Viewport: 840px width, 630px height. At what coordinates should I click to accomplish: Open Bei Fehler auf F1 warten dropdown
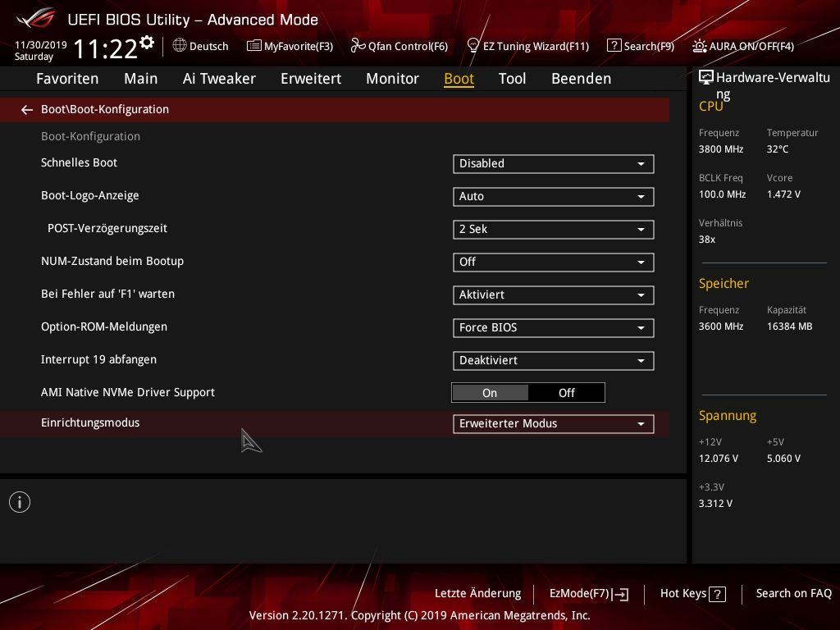pos(554,295)
